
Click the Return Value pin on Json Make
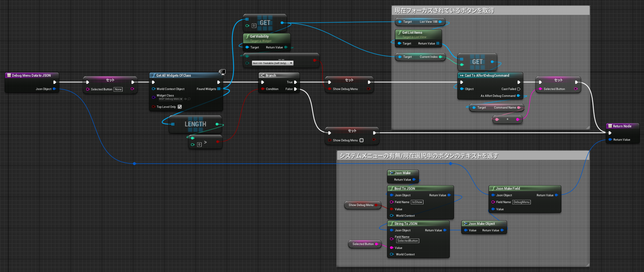click(x=414, y=179)
